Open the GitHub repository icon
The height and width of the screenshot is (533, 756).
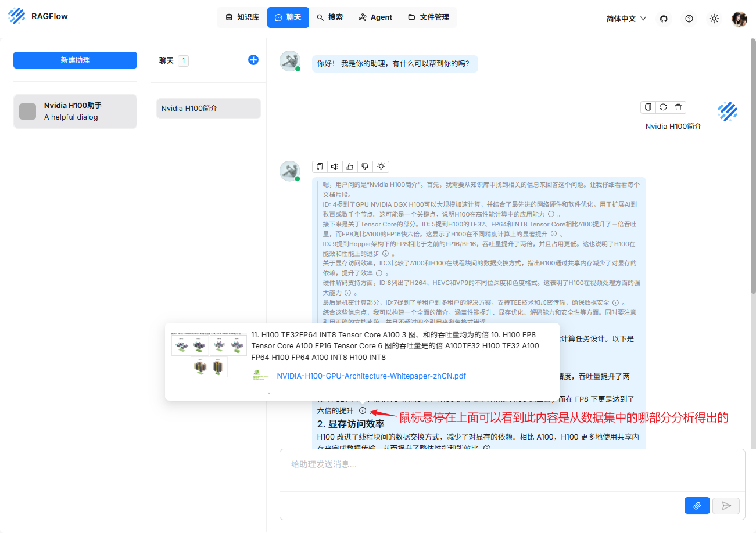(664, 19)
